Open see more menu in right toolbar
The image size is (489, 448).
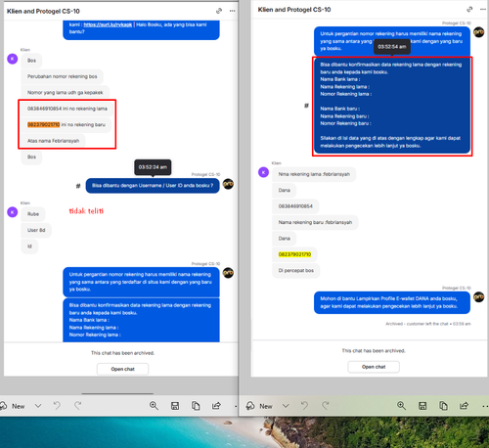[485, 406]
